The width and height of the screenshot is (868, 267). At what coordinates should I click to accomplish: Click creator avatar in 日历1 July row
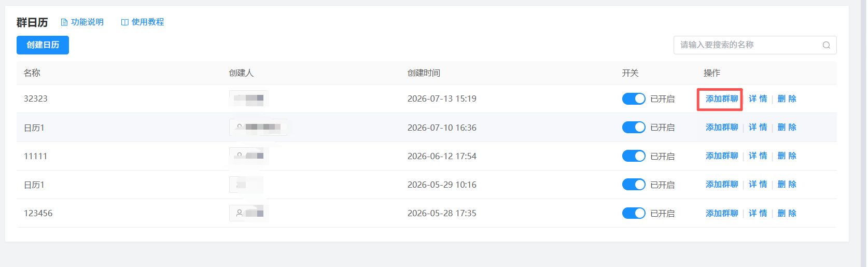pos(240,127)
